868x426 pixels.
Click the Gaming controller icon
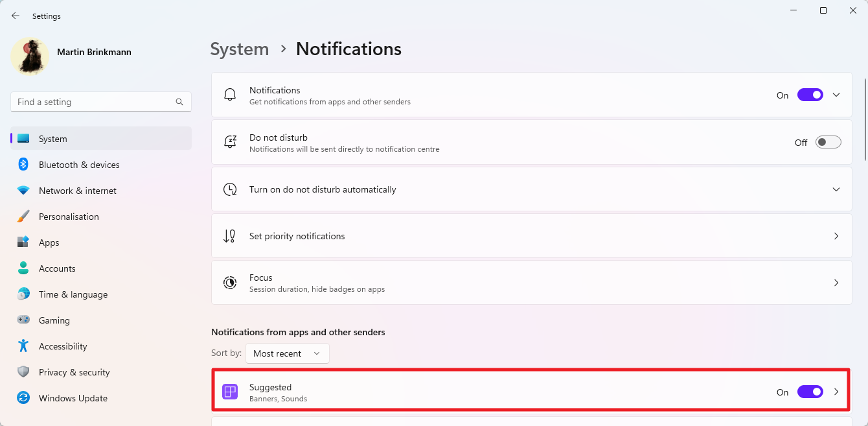click(23, 320)
